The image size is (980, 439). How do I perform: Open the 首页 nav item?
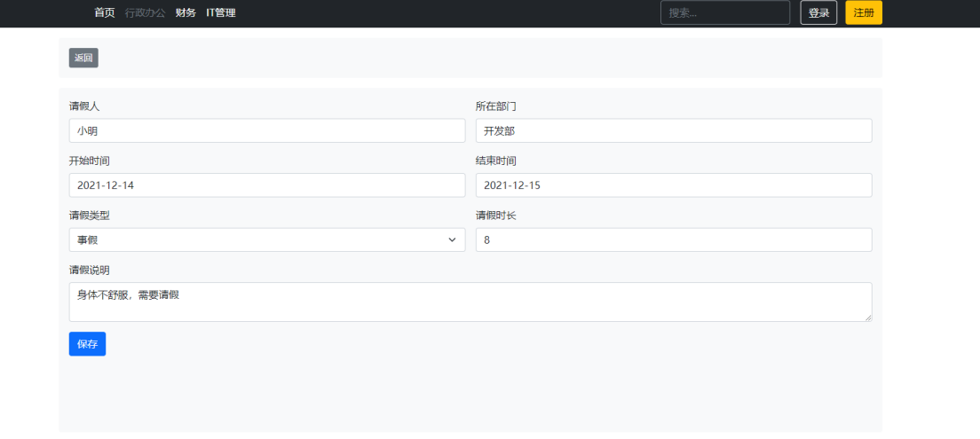[105, 12]
